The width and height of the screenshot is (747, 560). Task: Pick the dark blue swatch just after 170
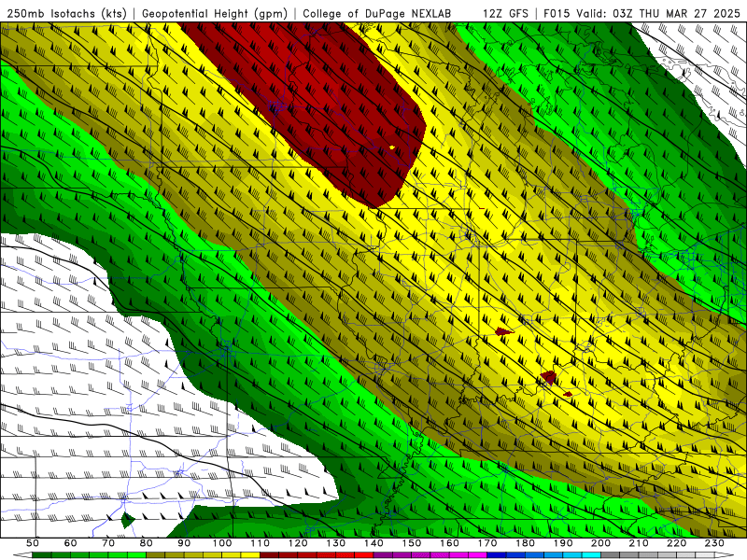(x=497, y=555)
